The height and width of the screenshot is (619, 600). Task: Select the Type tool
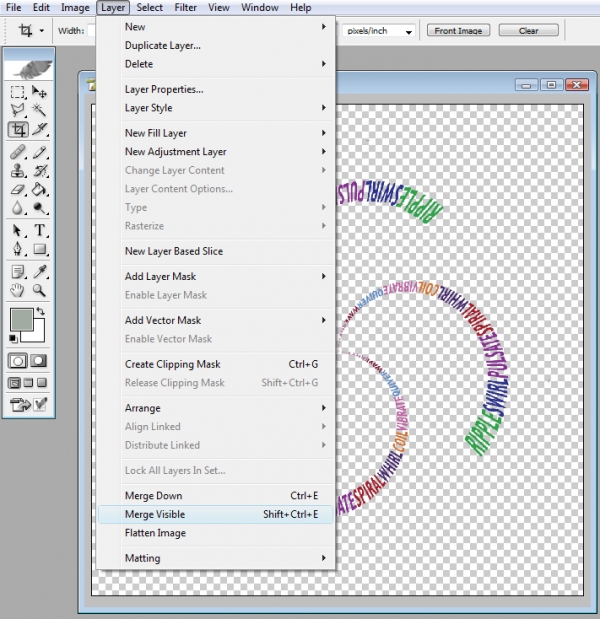click(x=39, y=230)
